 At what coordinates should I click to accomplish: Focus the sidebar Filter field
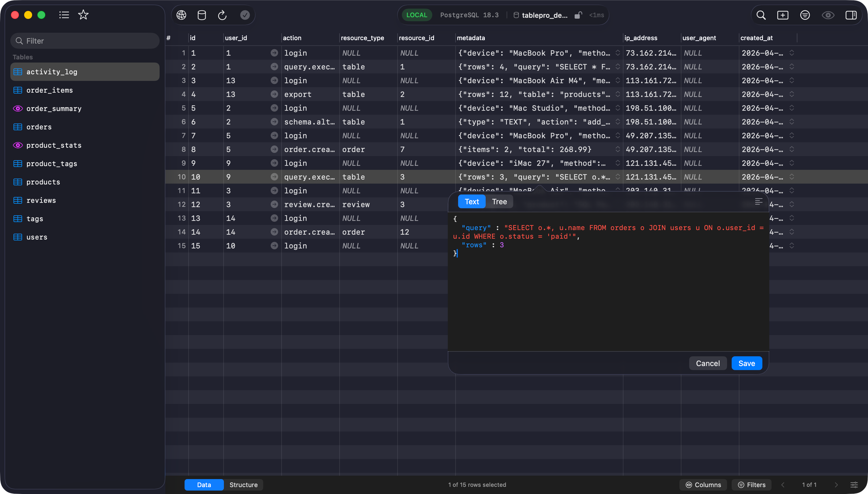[x=85, y=41]
